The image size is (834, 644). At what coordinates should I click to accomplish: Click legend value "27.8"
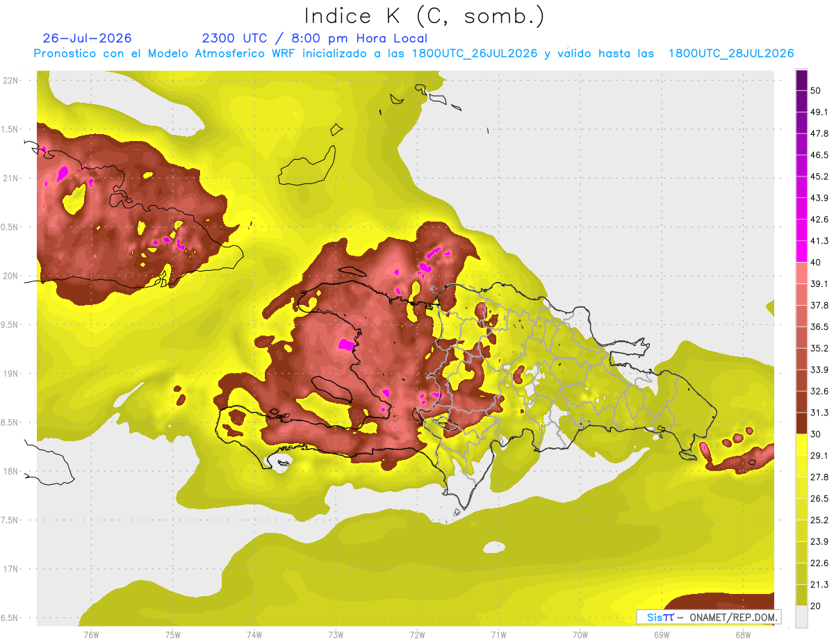[x=819, y=477]
